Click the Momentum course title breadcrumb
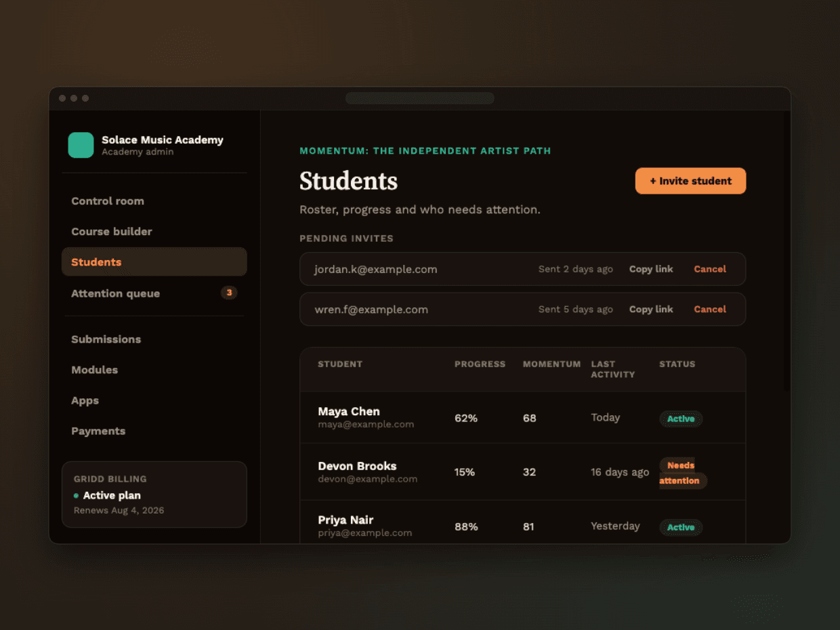The image size is (840, 630). pyautogui.click(x=425, y=150)
